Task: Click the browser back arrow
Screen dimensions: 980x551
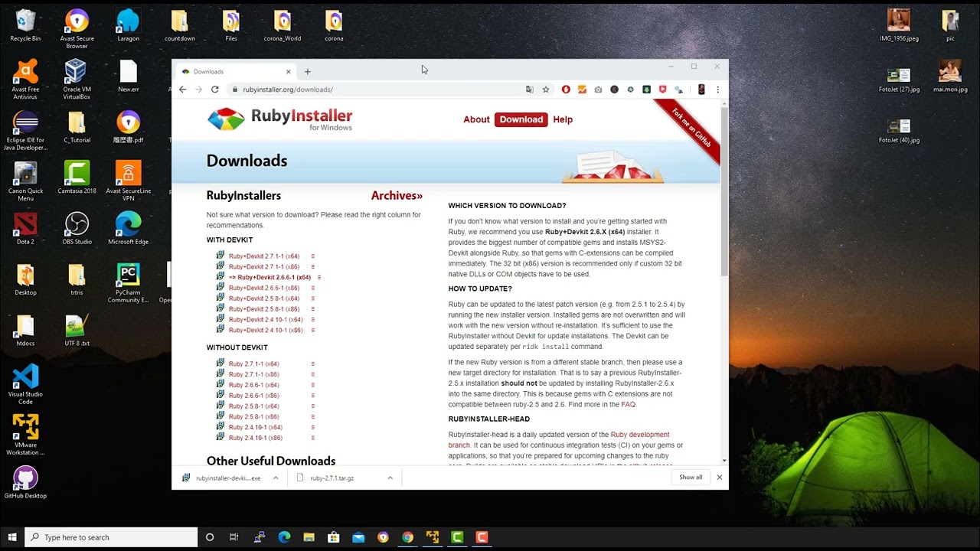Action: (182, 90)
